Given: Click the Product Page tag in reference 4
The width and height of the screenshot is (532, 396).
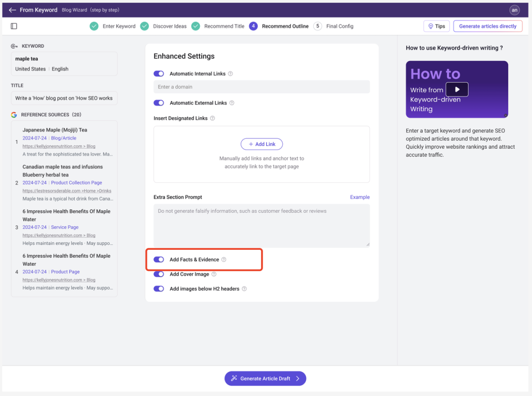Looking at the screenshot, I should click(x=65, y=271).
